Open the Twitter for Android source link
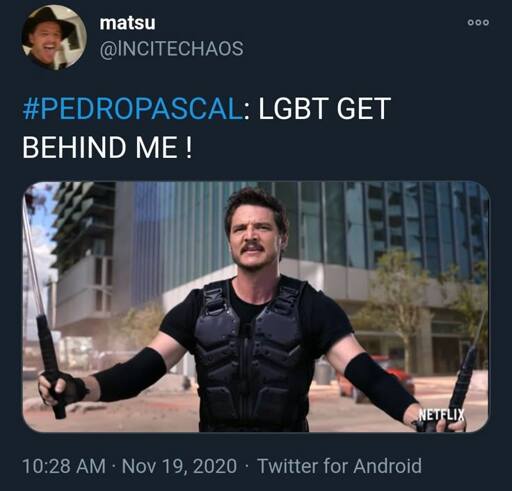The height and width of the screenshot is (491, 512). 340,466
